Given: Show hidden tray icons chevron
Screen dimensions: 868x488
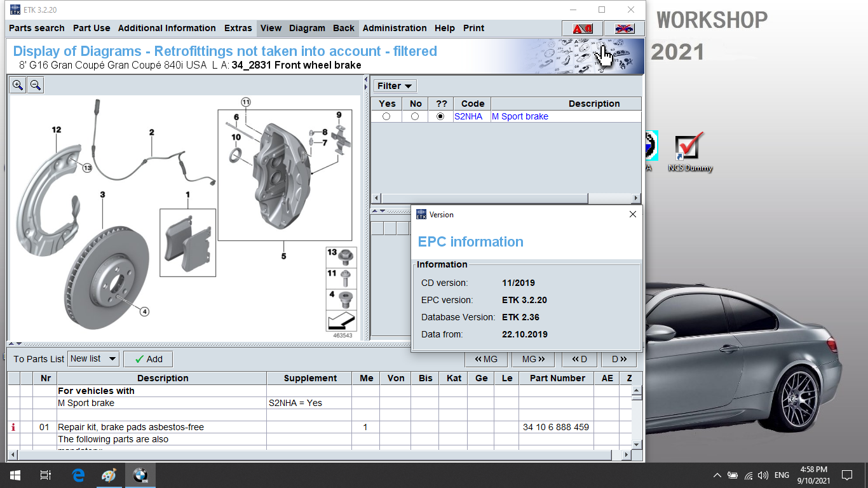Looking at the screenshot, I should [x=717, y=475].
